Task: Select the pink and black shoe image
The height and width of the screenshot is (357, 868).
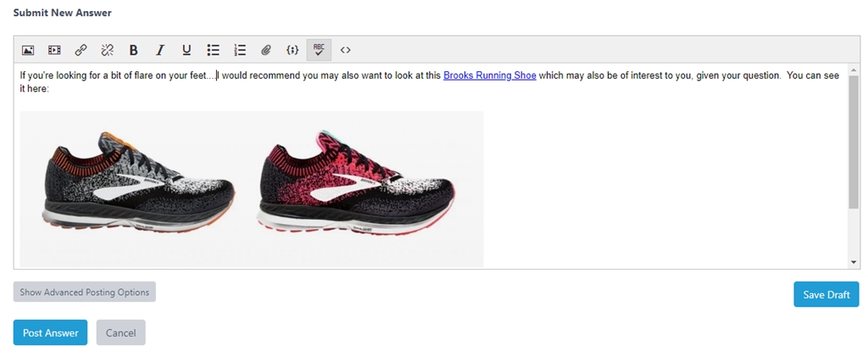Action: point(355,182)
